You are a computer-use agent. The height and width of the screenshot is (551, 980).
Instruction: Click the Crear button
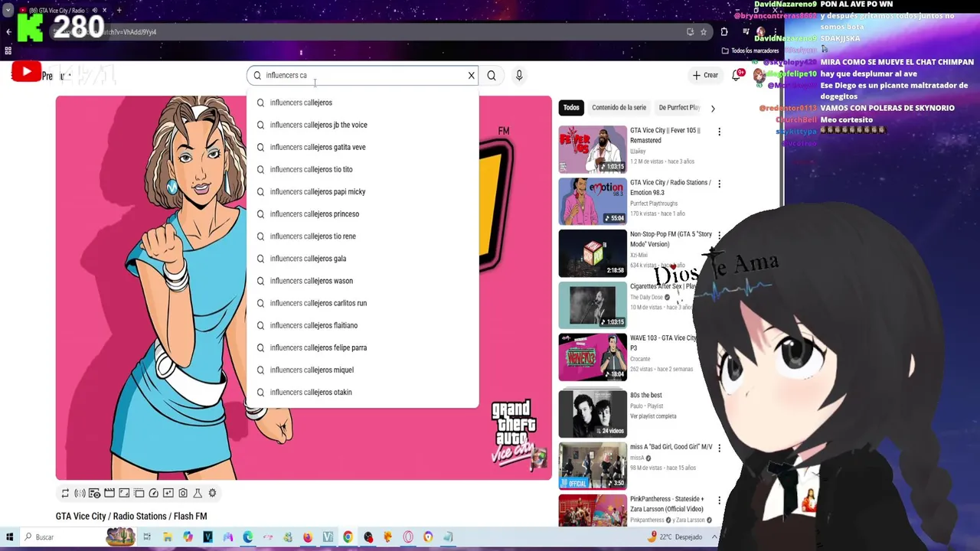[705, 75]
